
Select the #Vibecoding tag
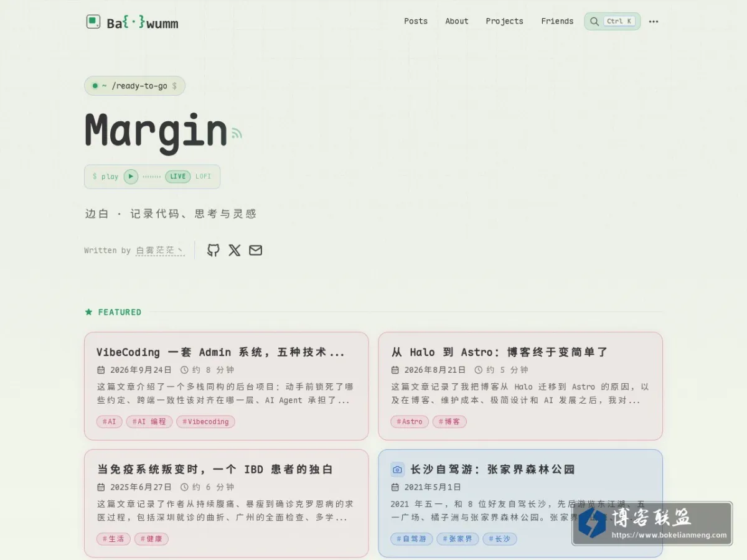pyautogui.click(x=205, y=421)
